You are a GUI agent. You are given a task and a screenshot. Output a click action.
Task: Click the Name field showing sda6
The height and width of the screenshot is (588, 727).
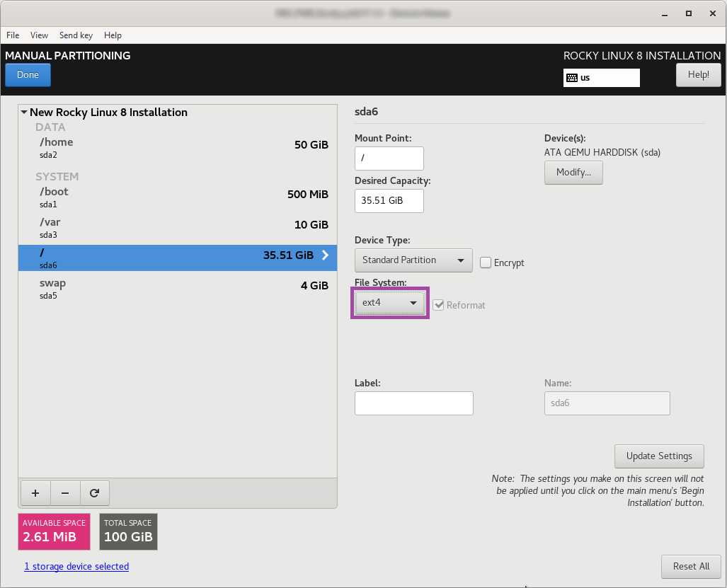[x=607, y=403]
